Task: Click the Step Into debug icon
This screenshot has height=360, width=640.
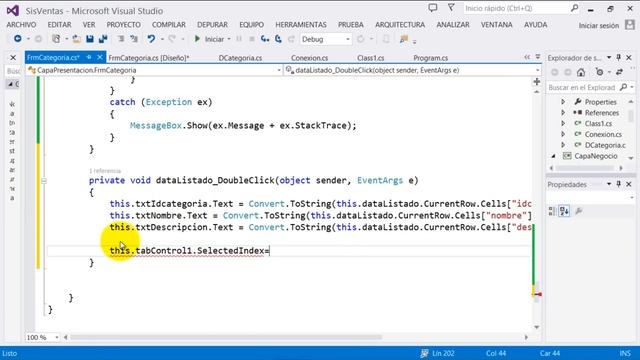Action: (265, 39)
